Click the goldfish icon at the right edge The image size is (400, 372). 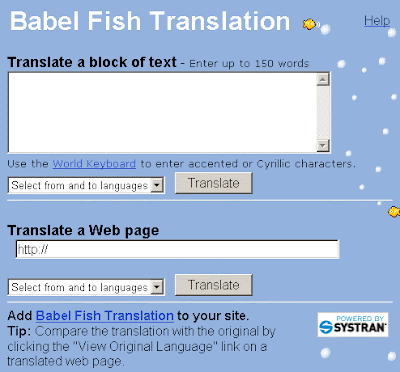[394, 211]
